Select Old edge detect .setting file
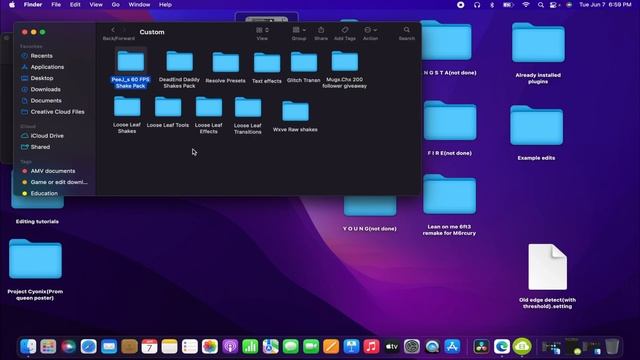The image size is (640, 360). pyautogui.click(x=547, y=267)
